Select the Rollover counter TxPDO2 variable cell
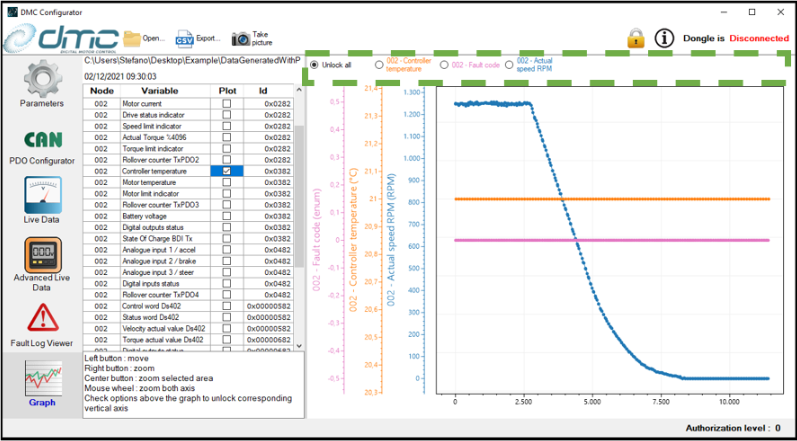This screenshot has width=797, height=441. pyautogui.click(x=165, y=160)
